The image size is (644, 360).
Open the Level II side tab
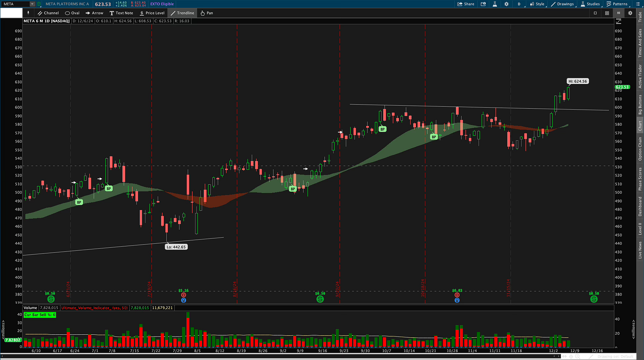640,229
